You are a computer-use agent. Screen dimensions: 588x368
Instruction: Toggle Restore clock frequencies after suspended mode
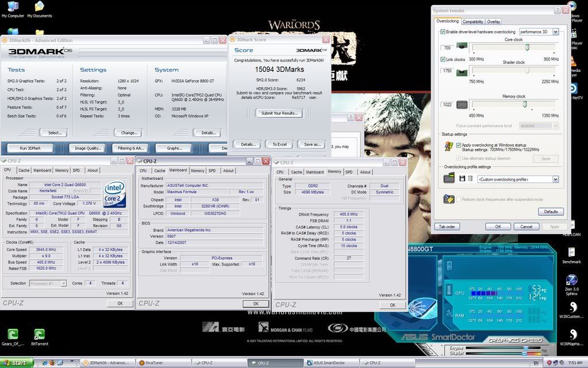click(x=458, y=200)
